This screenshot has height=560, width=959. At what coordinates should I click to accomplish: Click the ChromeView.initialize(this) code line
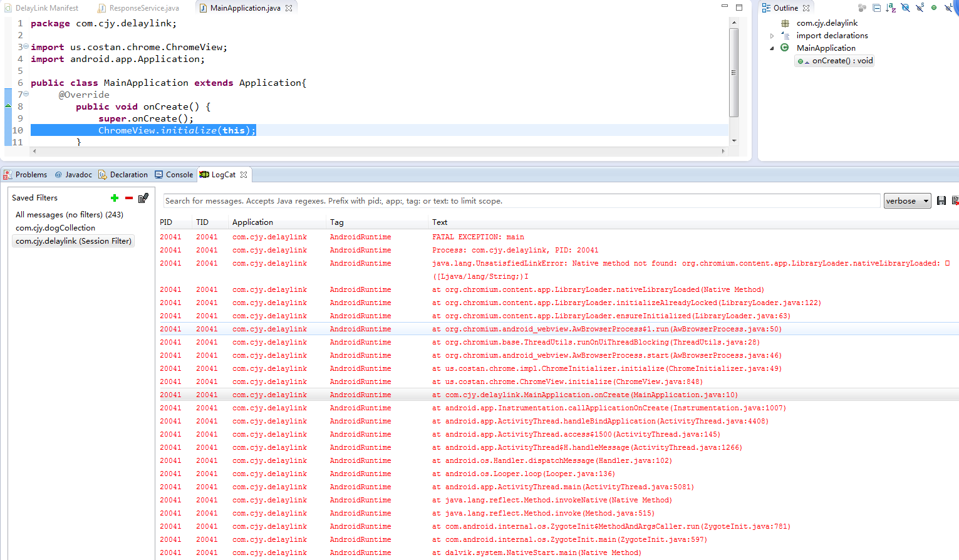point(177,130)
